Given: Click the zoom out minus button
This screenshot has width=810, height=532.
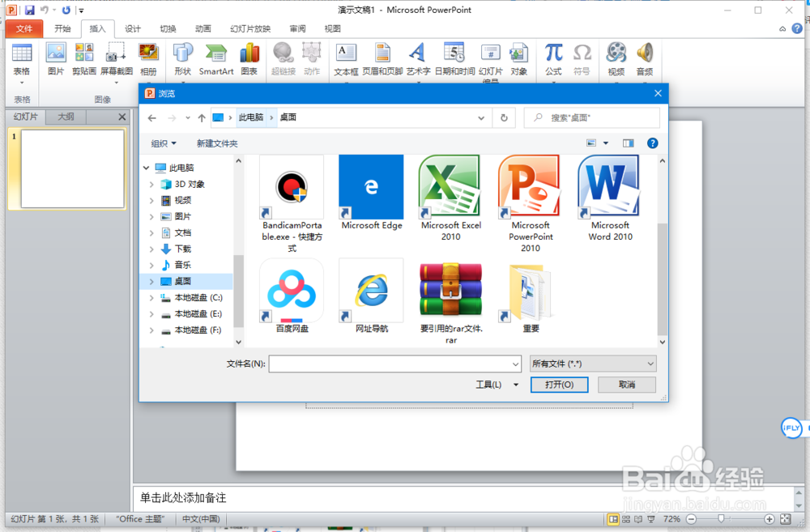Looking at the screenshot, I should 692,519.
